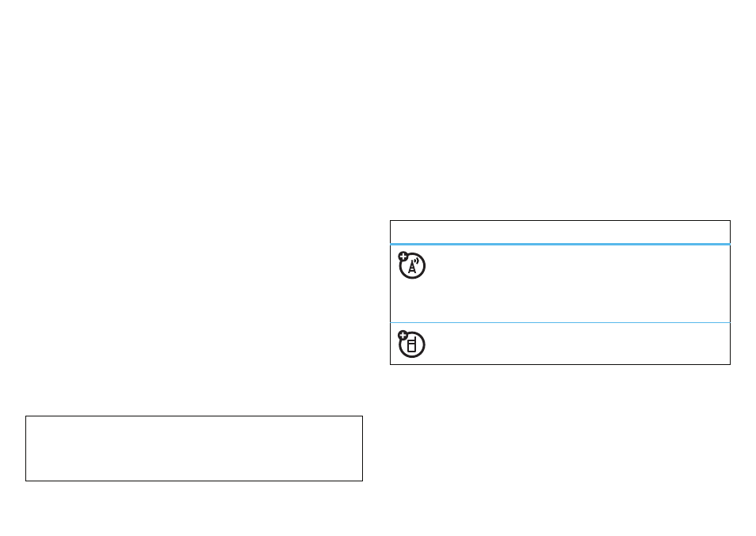Click thin divider between the icon rows

click(x=559, y=322)
